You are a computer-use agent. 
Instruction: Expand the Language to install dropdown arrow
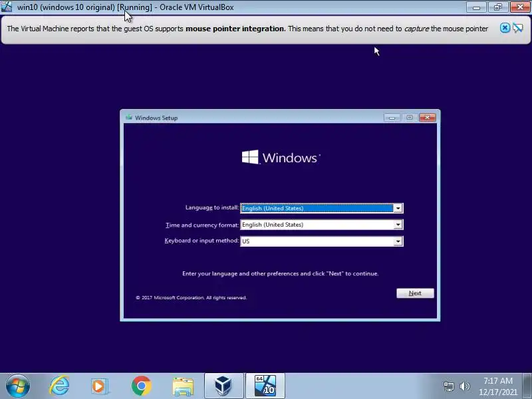point(398,208)
